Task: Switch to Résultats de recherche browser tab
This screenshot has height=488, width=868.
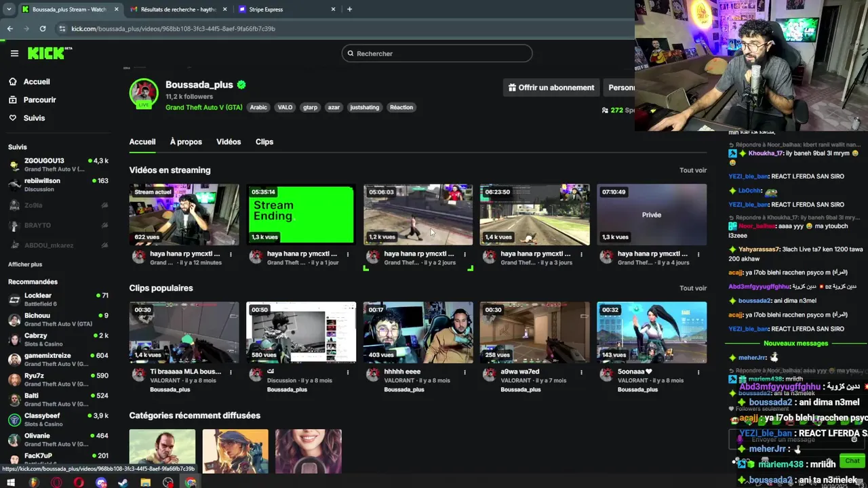Action: [178, 9]
